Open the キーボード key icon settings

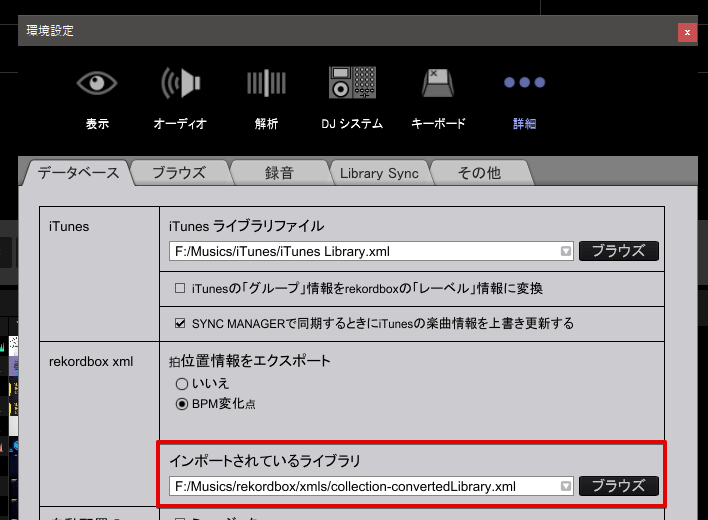pos(438,83)
